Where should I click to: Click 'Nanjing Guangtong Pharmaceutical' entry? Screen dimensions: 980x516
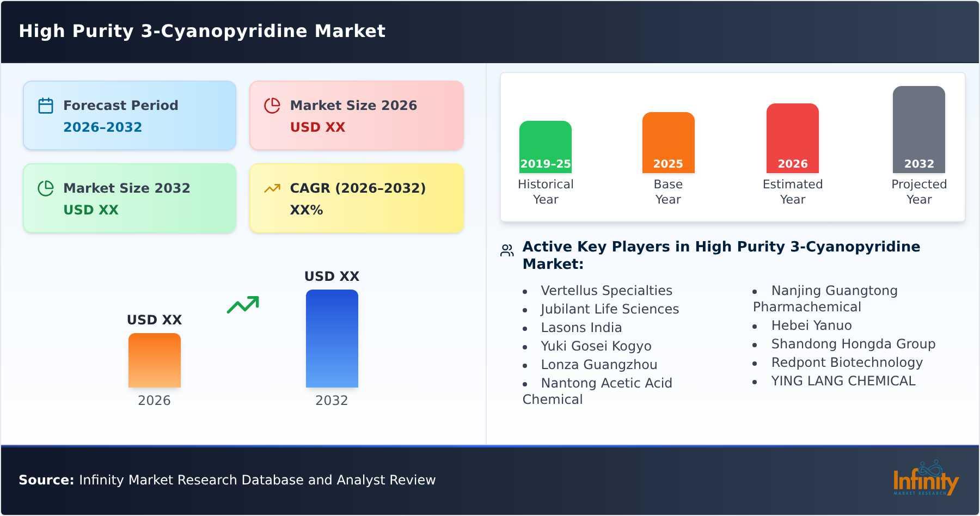[825, 299]
